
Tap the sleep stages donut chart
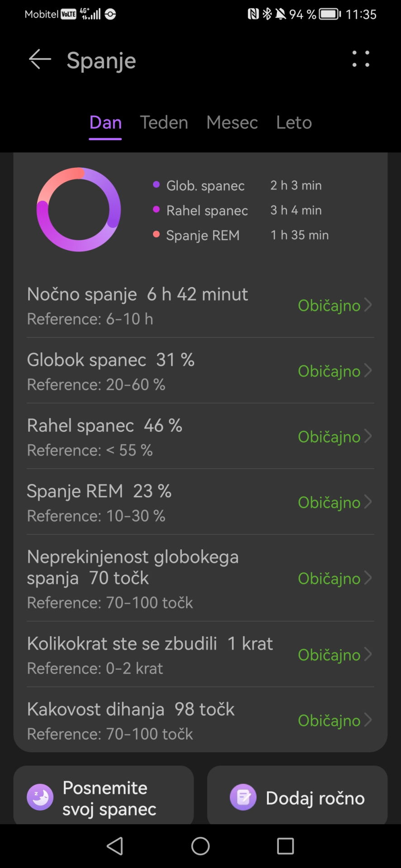(79, 210)
